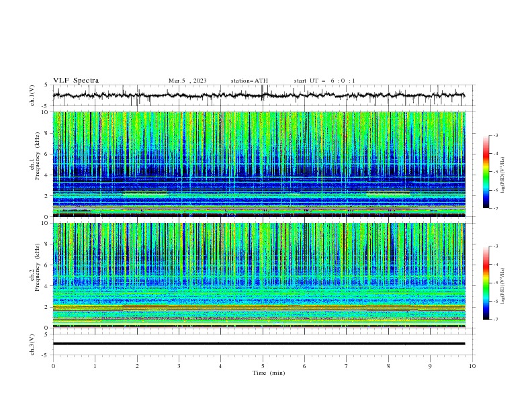Click the ch.1 log(PSD)(V²/Hz) colorbar label

[x=503, y=175]
